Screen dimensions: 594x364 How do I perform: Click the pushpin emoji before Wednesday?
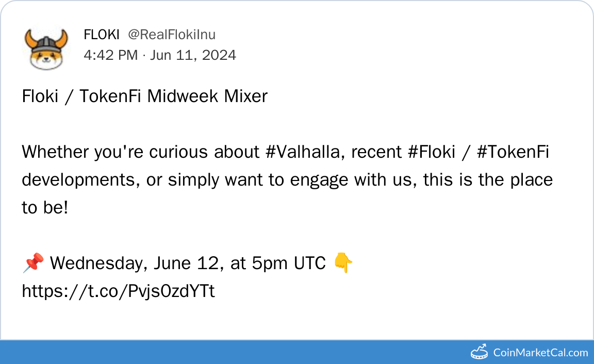[x=33, y=263]
